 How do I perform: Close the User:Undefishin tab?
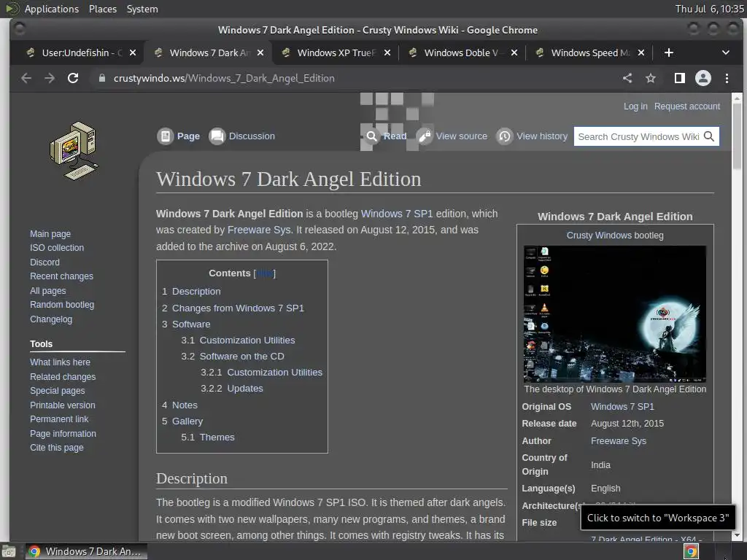point(133,52)
